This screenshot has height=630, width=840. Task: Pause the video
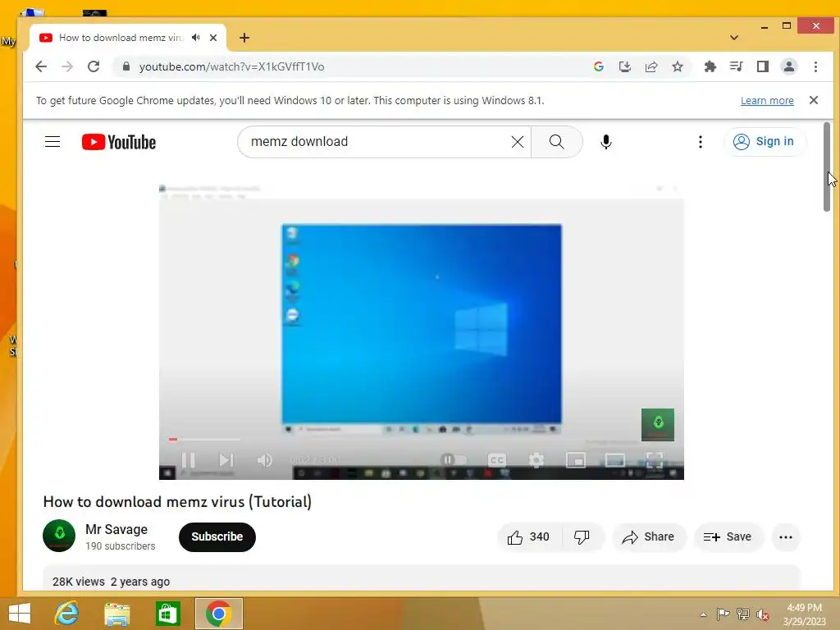[x=188, y=460]
